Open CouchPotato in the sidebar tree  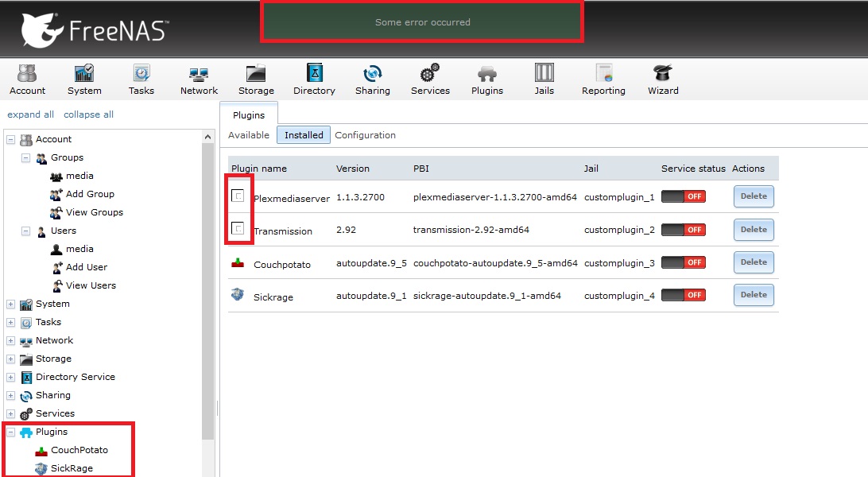point(79,450)
